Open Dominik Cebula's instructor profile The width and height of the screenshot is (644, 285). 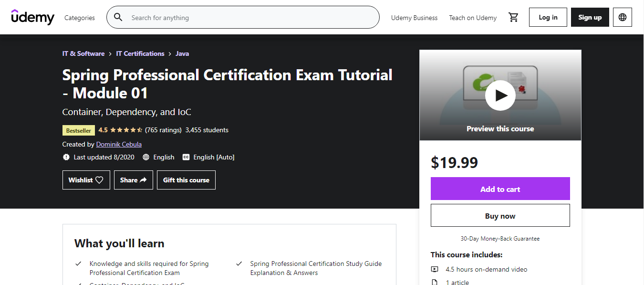118,144
